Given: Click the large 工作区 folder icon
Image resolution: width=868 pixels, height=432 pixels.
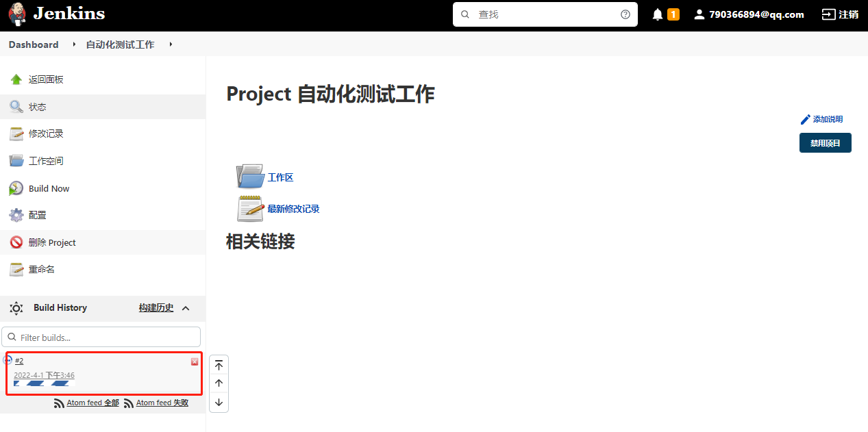Looking at the screenshot, I should point(250,176).
